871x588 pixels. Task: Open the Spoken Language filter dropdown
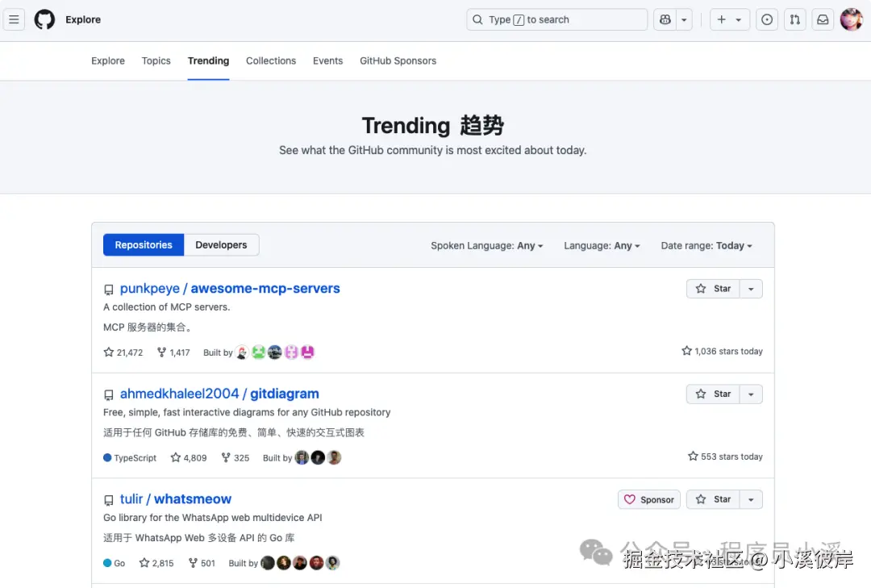tap(487, 245)
